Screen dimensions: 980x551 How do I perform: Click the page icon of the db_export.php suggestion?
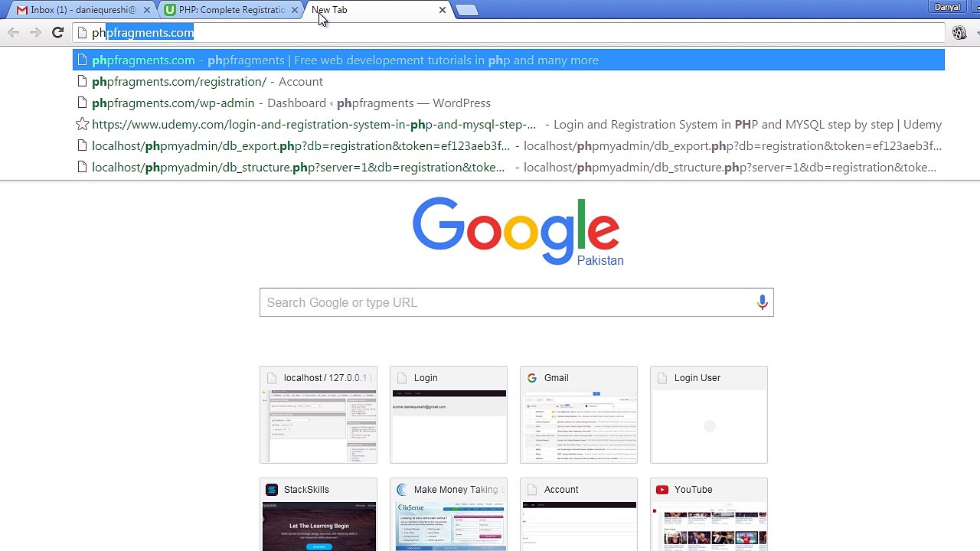coord(82,145)
